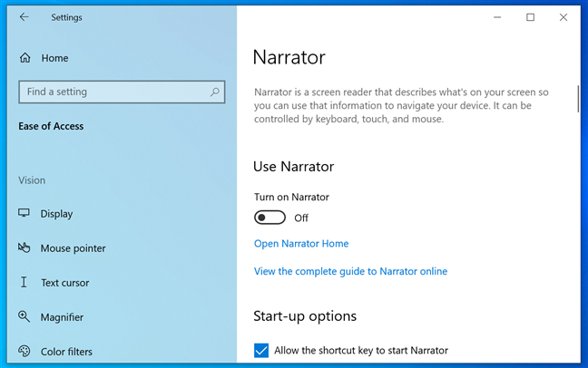This screenshot has height=368, width=588.
Task: Go back with the arrow icon
Action: click(x=24, y=17)
